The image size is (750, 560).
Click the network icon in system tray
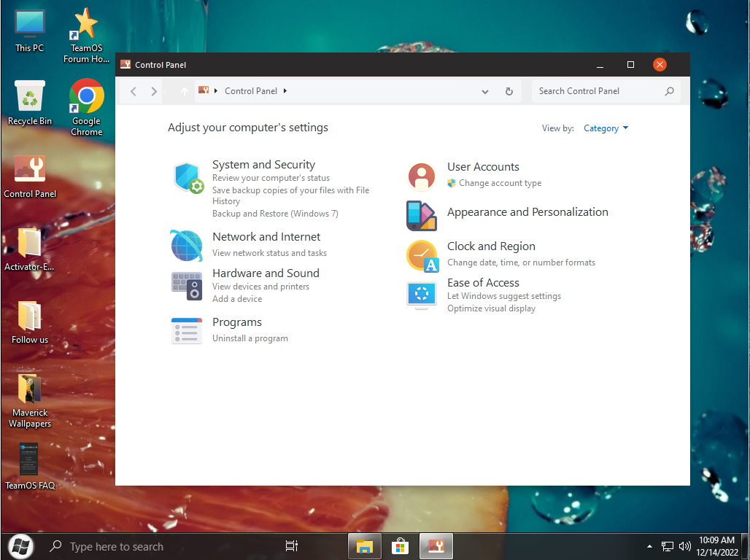tap(668, 546)
